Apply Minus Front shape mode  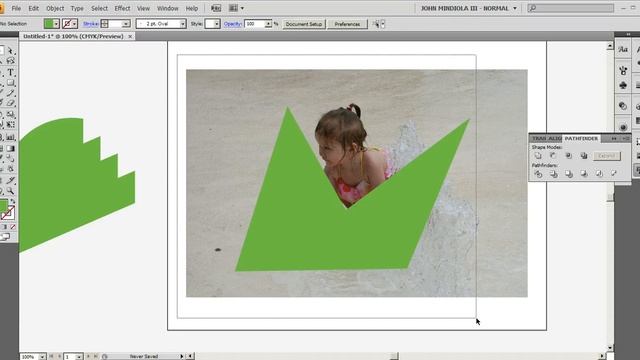tap(553, 156)
